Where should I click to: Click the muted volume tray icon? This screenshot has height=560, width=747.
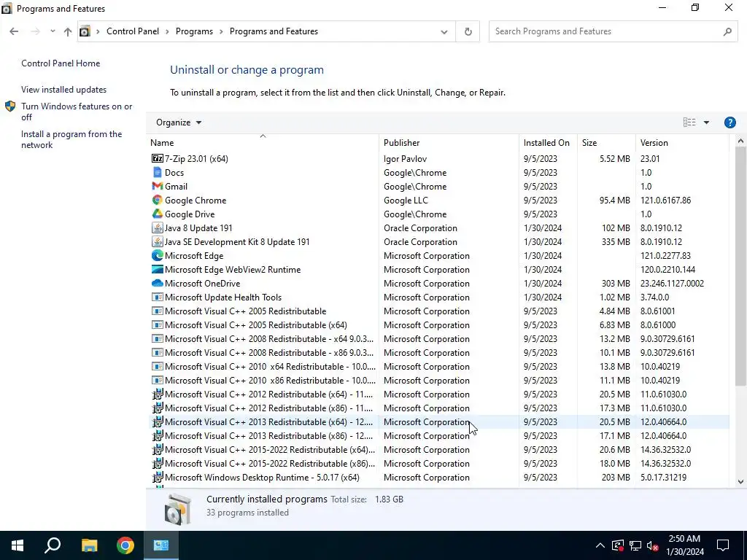coord(653,545)
